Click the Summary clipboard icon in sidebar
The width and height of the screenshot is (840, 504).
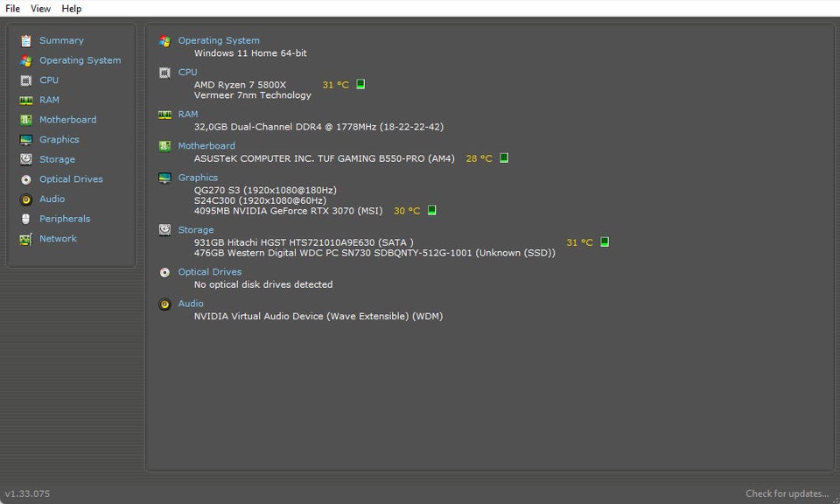point(25,41)
